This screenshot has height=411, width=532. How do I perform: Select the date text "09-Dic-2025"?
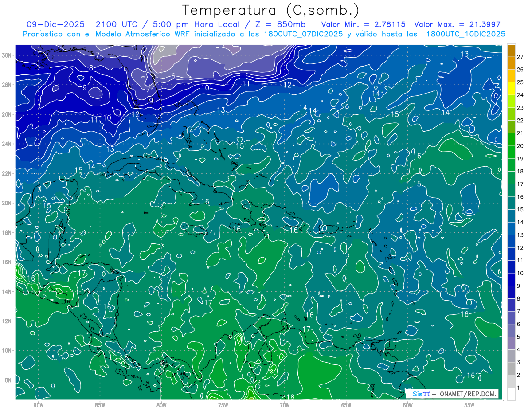coord(55,24)
